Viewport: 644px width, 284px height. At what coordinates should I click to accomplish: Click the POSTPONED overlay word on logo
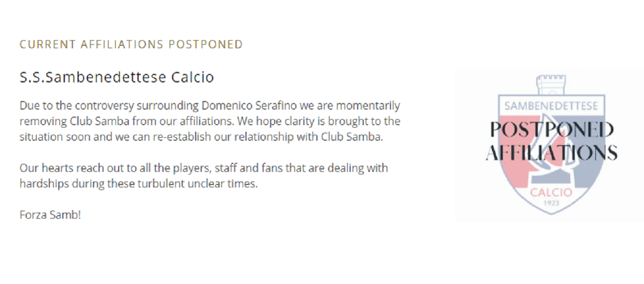pos(552,130)
